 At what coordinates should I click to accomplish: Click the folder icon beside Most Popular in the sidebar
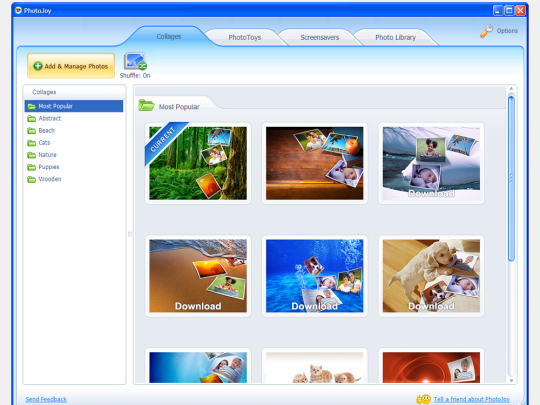32,106
